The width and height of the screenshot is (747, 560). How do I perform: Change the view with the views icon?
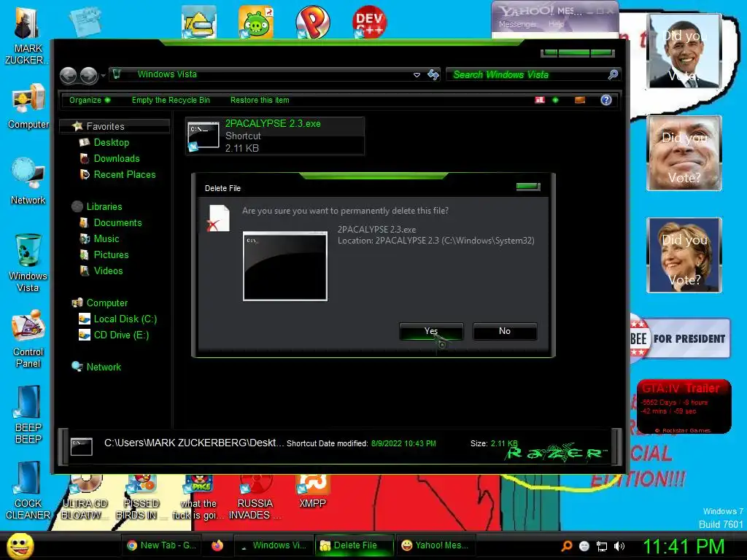(x=539, y=100)
